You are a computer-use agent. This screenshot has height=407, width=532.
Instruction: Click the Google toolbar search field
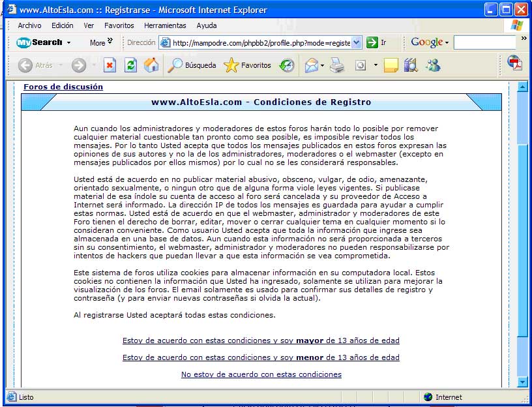click(484, 42)
